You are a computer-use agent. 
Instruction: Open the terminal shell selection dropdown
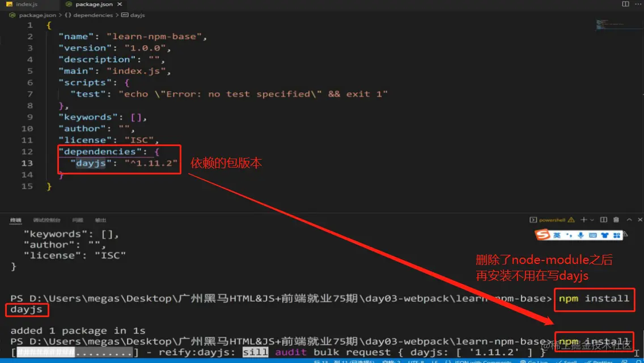pyautogui.click(x=592, y=220)
